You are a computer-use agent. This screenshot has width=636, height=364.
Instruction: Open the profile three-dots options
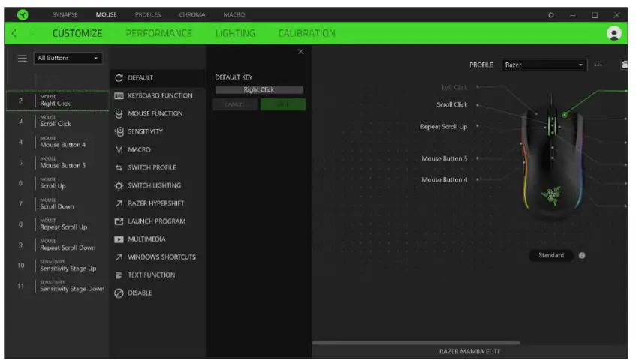click(598, 65)
